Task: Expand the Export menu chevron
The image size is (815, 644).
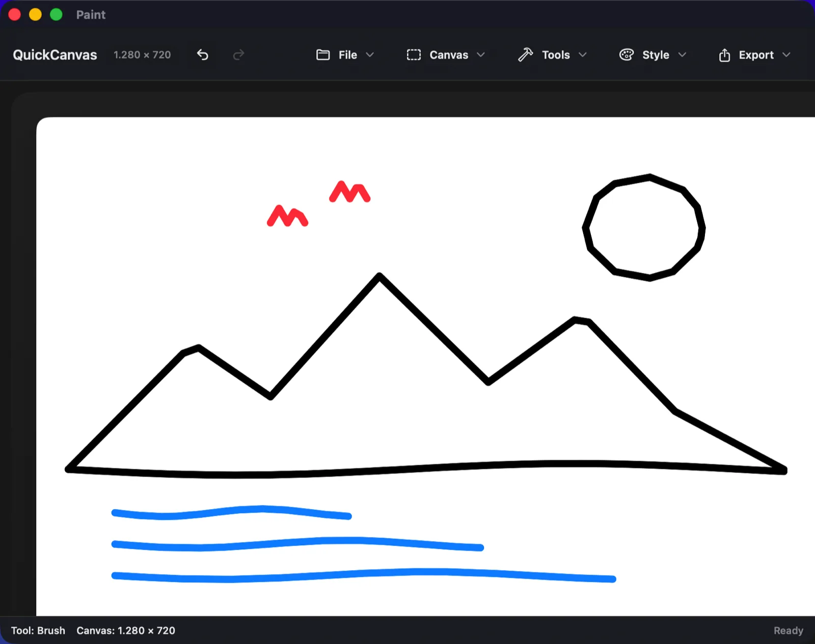Action: [786, 54]
